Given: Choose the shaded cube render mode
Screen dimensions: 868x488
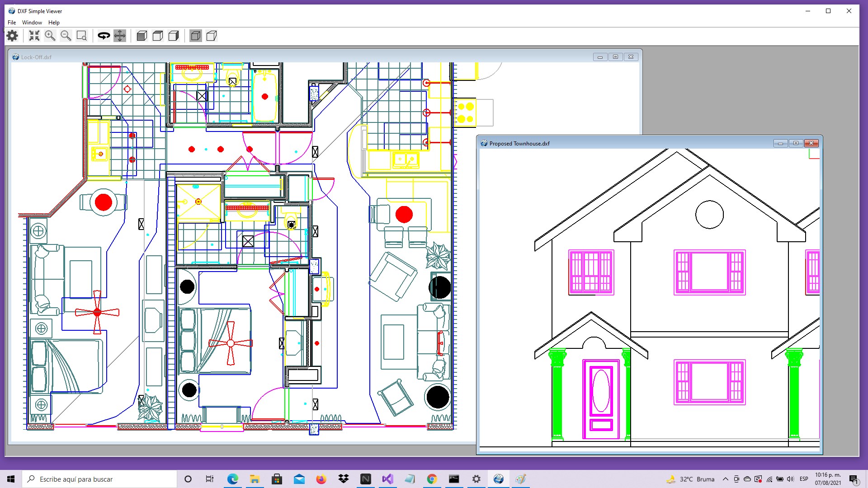Looking at the screenshot, I should click(x=141, y=36).
